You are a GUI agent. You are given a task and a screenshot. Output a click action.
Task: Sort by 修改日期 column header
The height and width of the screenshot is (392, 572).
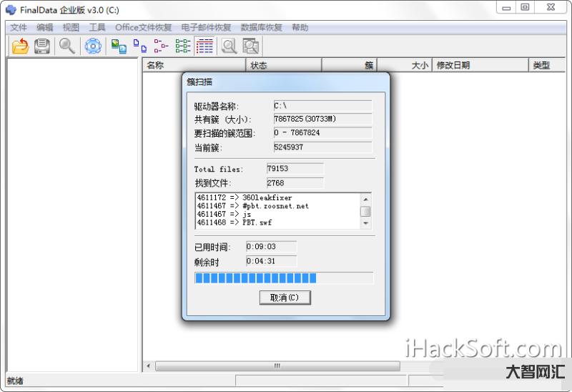(x=479, y=65)
